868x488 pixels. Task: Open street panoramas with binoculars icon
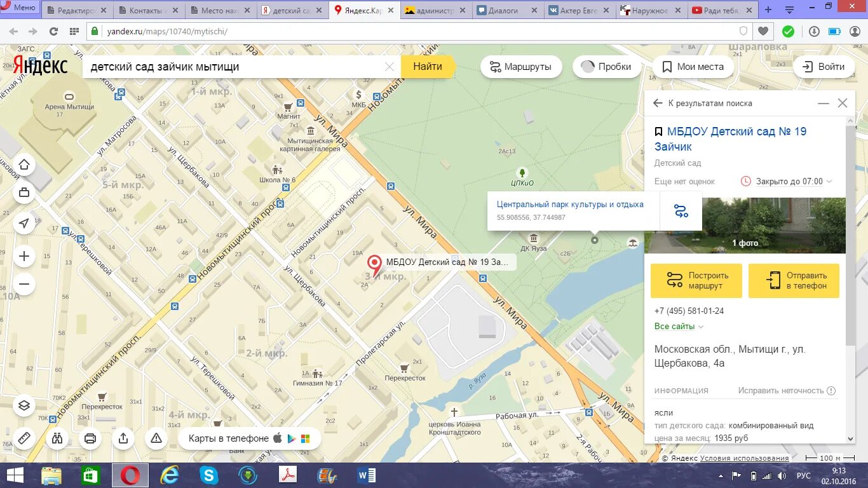point(57,438)
